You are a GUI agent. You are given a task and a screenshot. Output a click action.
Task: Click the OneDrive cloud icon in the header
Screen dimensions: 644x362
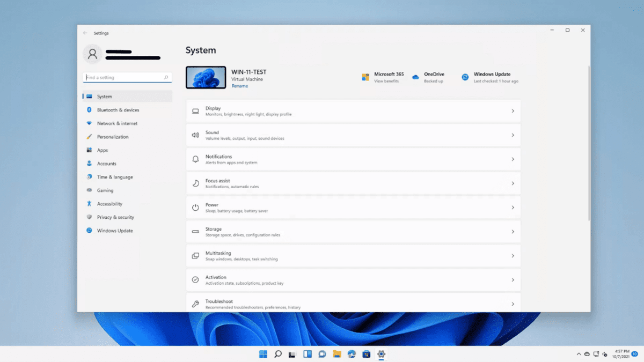pos(415,77)
